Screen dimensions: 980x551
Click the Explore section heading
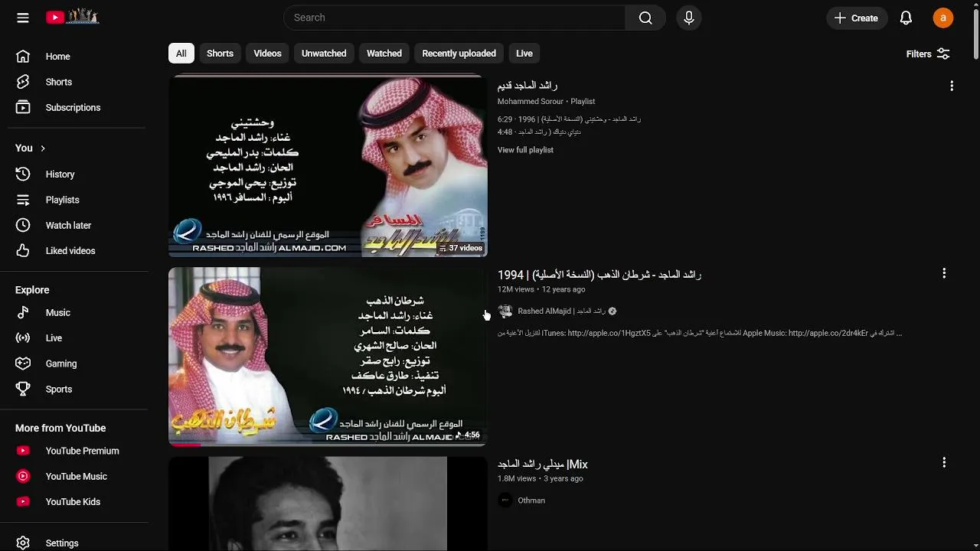32,290
